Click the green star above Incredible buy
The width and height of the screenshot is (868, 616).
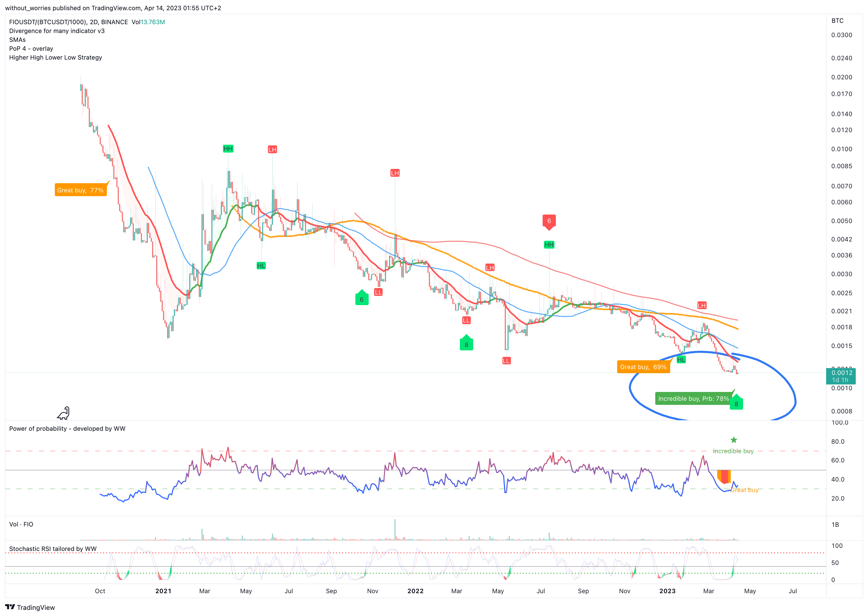click(734, 440)
